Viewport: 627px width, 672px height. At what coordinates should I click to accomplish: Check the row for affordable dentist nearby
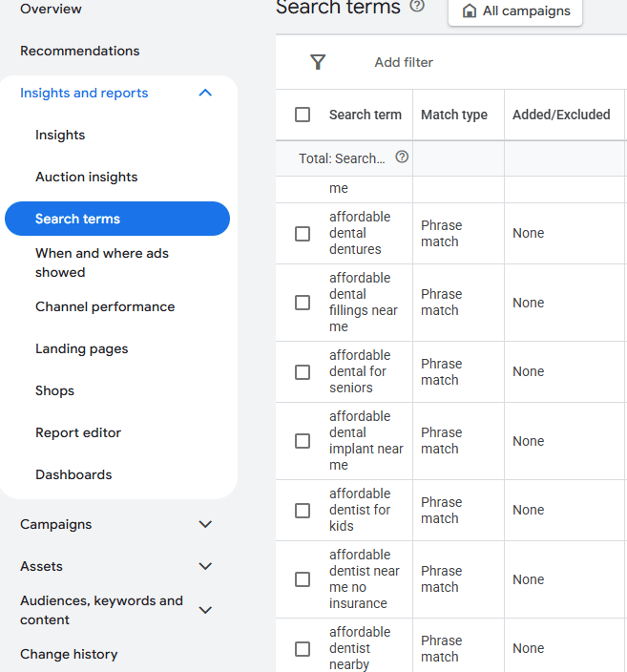click(303, 649)
